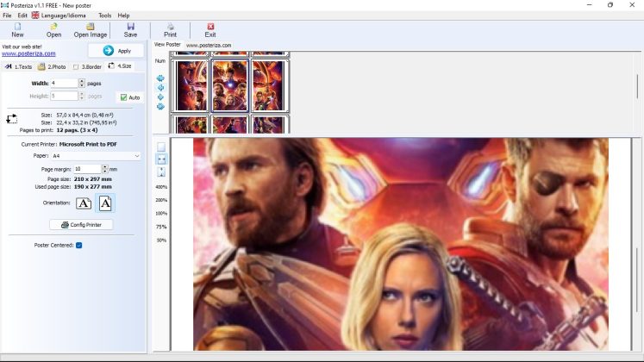Save the poster with Save icon
The image size is (644, 362).
pyautogui.click(x=130, y=27)
